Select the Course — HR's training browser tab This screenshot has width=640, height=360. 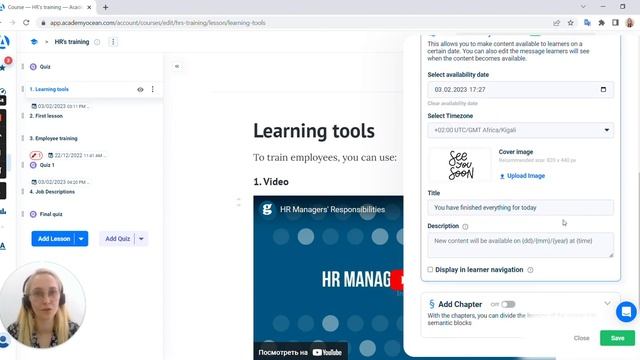[45, 7]
